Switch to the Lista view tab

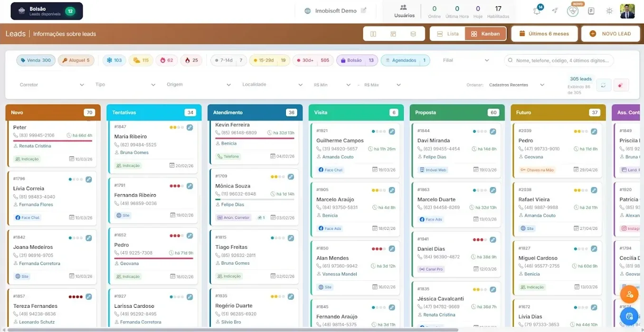(447, 34)
